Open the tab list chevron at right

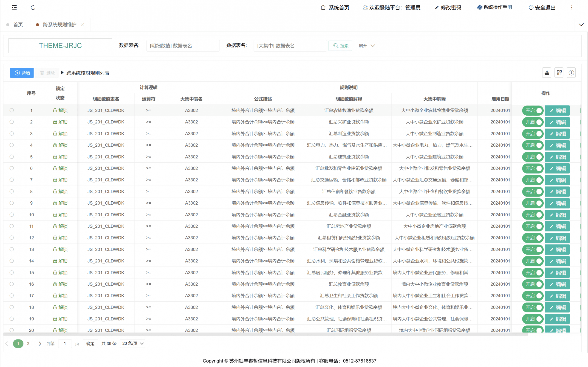tap(581, 25)
